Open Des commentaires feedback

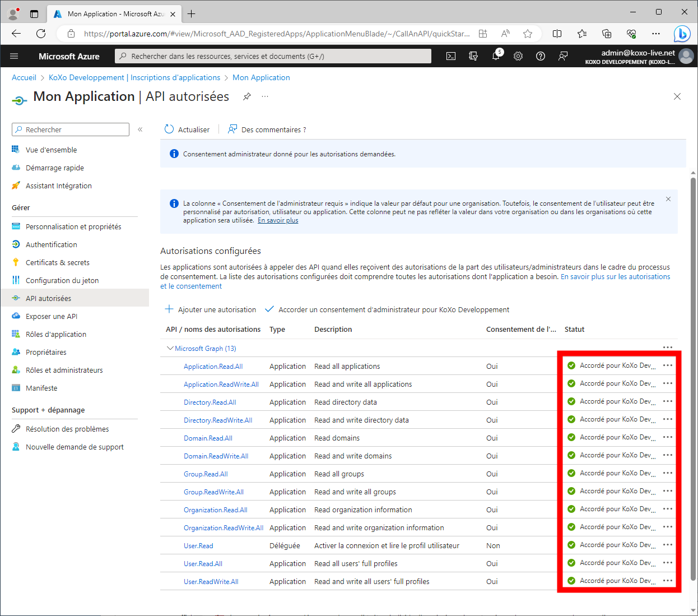click(x=267, y=129)
